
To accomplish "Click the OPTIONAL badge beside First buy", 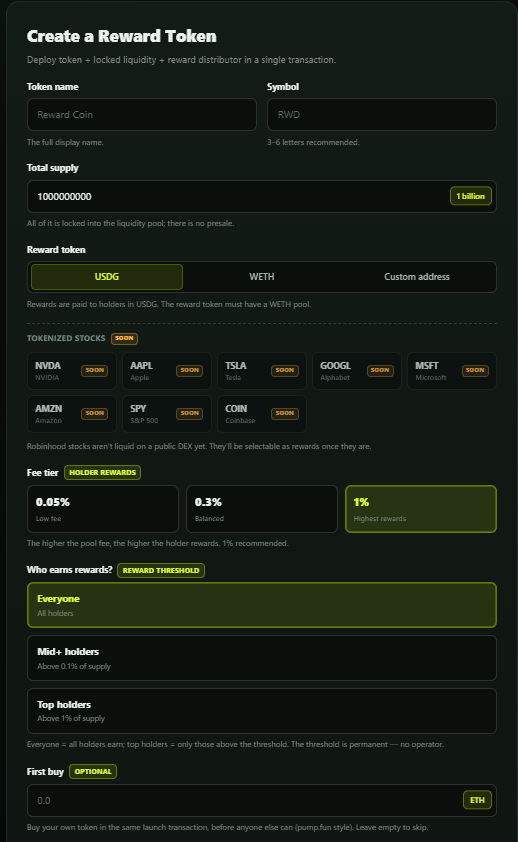I will [93, 772].
